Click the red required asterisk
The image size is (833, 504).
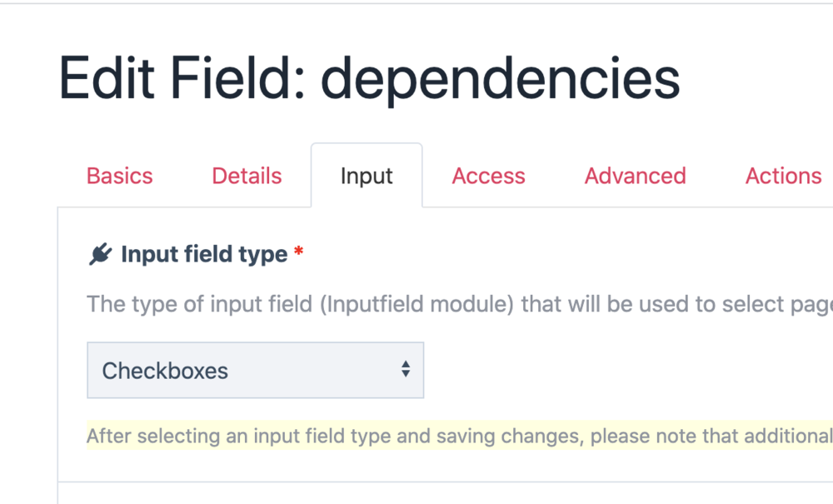click(299, 253)
